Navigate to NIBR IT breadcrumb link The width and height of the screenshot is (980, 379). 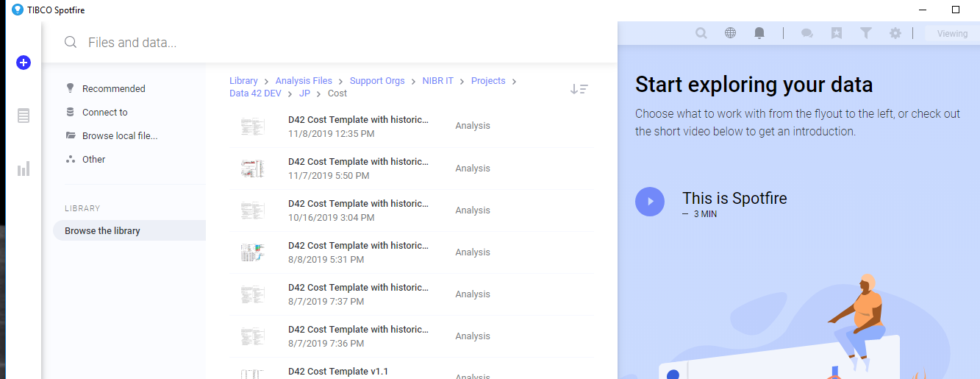tap(437, 81)
